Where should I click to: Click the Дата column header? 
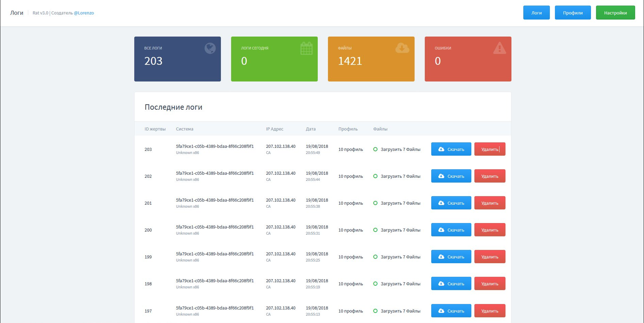[311, 129]
